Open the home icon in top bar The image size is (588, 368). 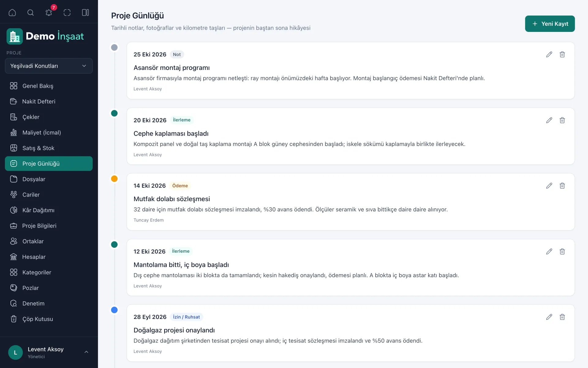[x=12, y=13]
